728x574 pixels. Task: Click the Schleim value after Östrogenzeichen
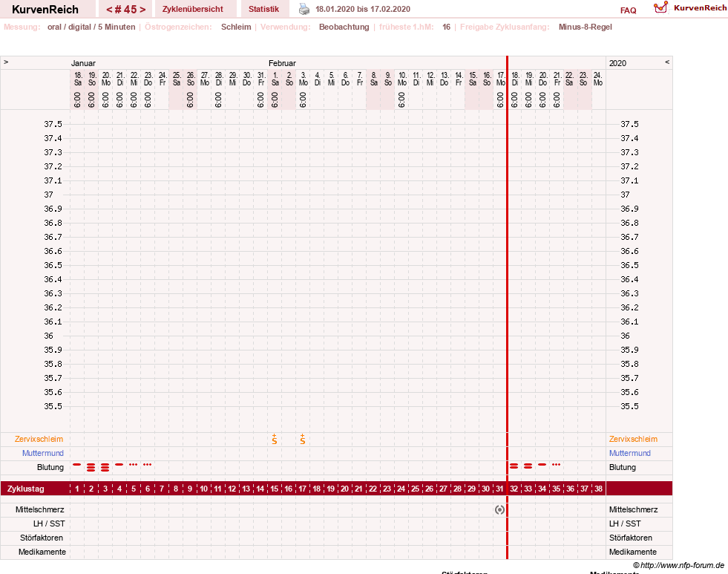[x=236, y=27]
